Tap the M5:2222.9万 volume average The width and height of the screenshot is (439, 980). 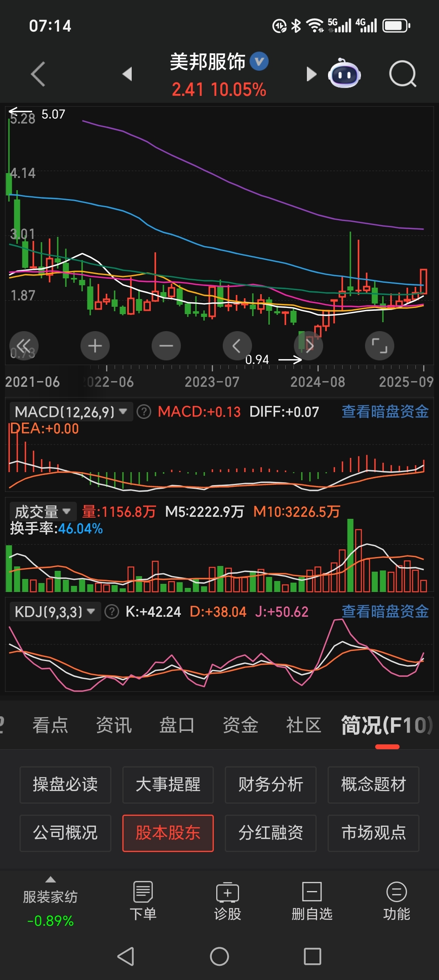pyautogui.click(x=204, y=512)
